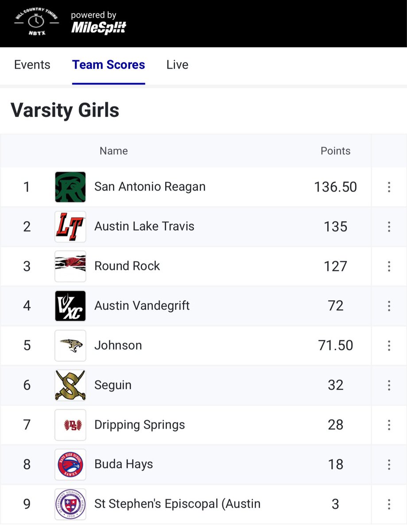Open three-dot menu for Round Rock
The width and height of the screenshot is (407, 532).
point(389,266)
